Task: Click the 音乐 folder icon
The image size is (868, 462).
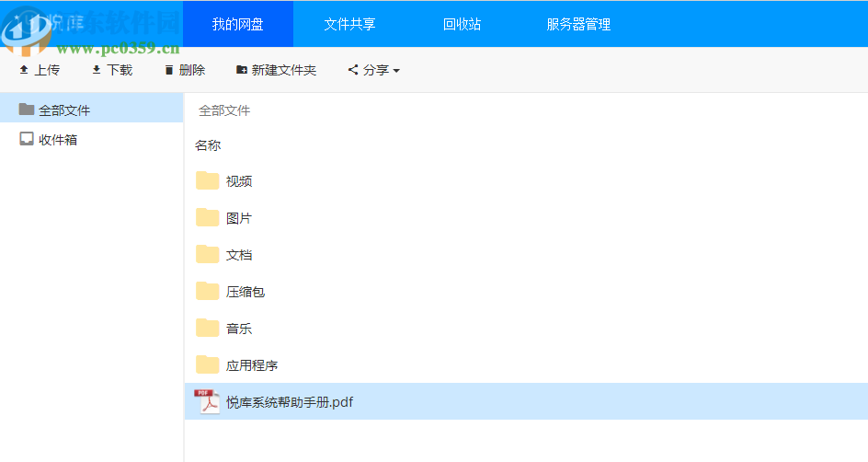Action: coord(208,328)
